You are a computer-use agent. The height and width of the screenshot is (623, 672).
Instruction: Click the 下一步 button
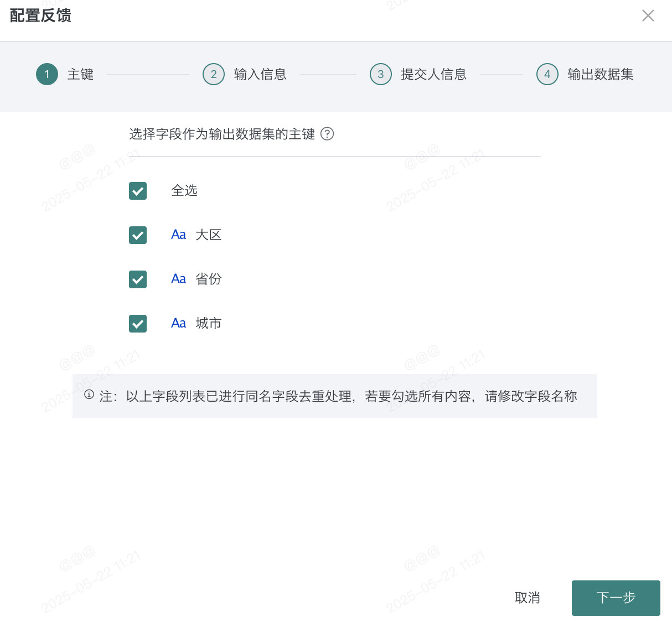[616, 598]
